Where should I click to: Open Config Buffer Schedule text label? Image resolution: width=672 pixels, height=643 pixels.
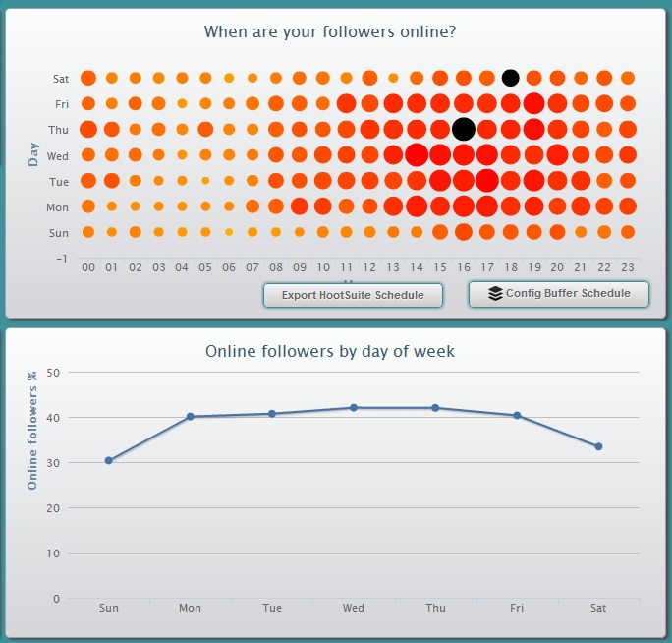(563, 294)
